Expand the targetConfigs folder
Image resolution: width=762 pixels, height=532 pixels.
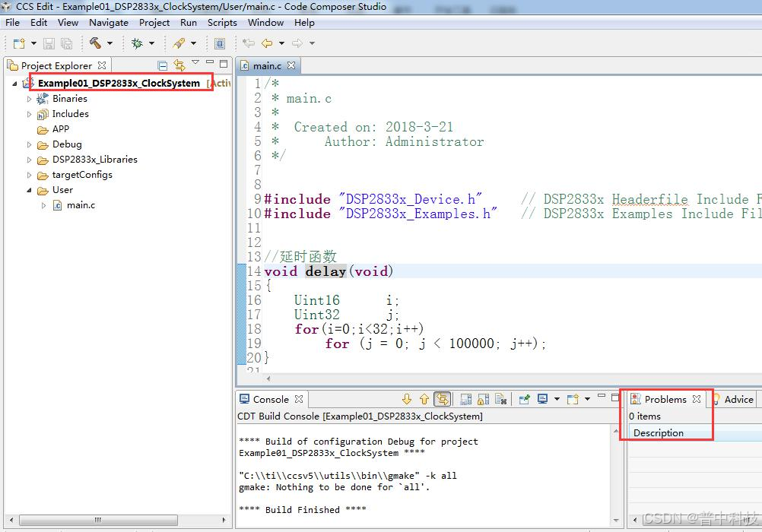29,175
